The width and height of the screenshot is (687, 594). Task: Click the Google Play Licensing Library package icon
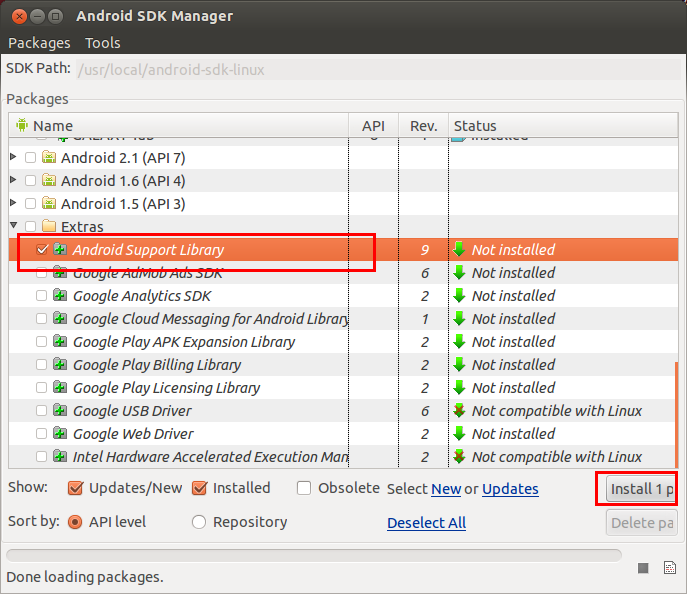pos(60,387)
